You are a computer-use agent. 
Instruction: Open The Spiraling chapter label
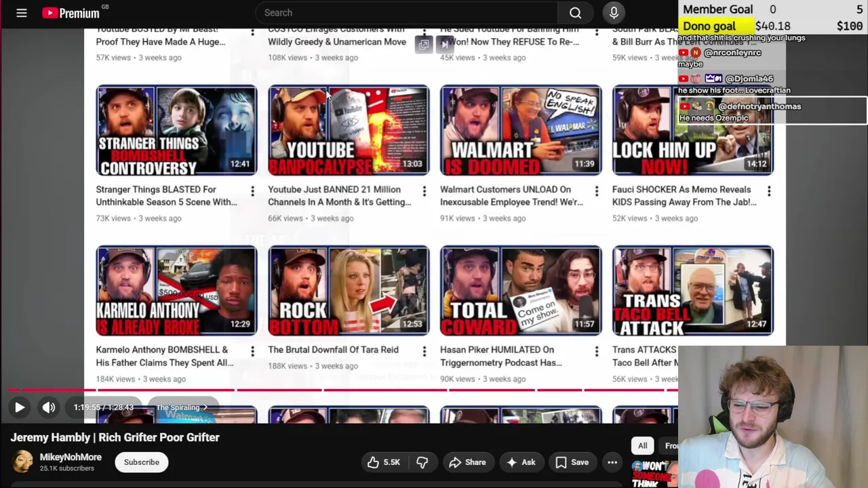tap(182, 407)
